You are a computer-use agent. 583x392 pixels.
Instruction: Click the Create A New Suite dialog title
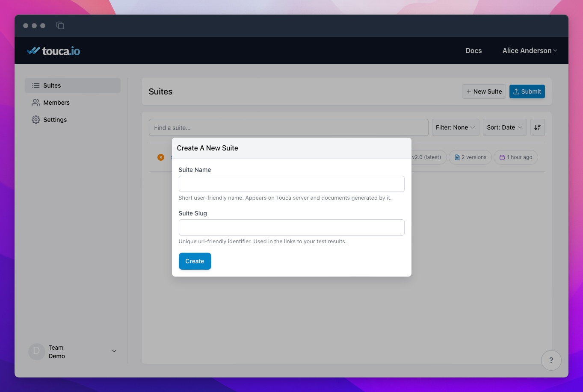tap(207, 148)
